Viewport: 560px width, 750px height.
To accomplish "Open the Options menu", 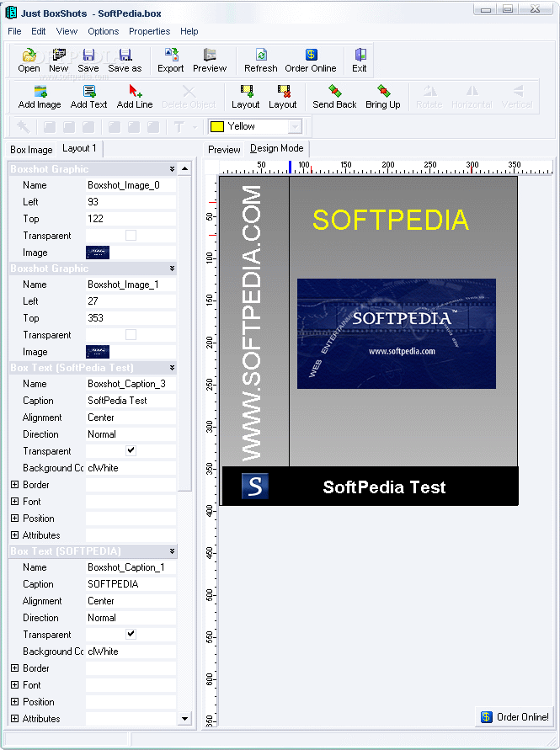I will [x=104, y=32].
